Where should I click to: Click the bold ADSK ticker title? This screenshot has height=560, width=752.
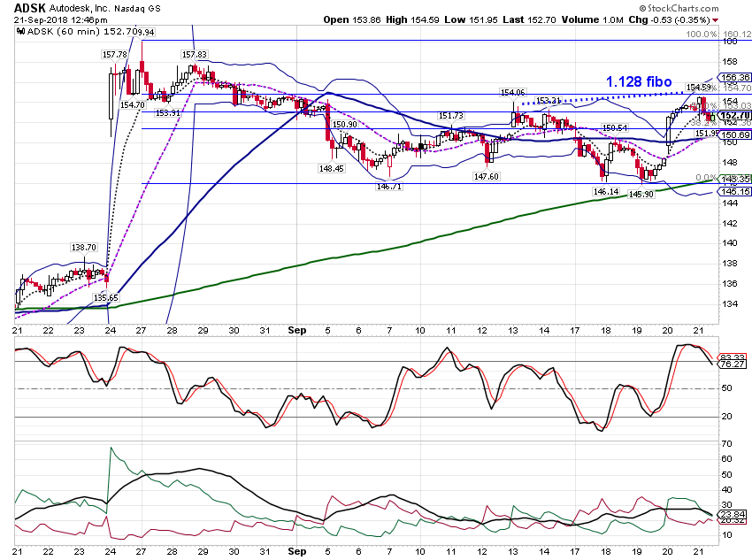[29, 8]
